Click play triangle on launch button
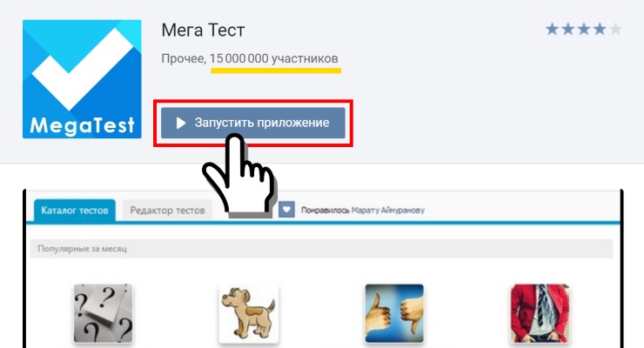This screenshot has height=348, width=644. tap(181, 123)
